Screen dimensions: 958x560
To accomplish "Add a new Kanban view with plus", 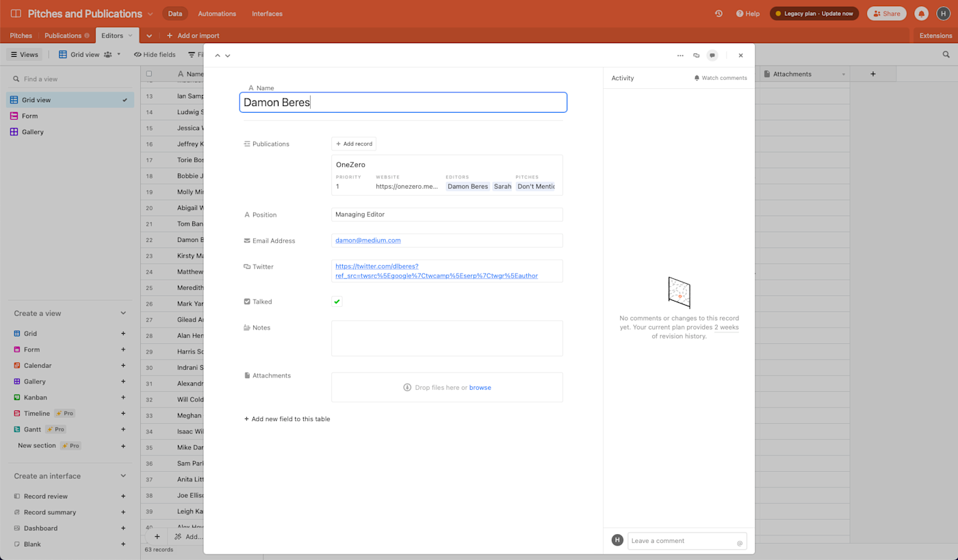I will tap(123, 397).
